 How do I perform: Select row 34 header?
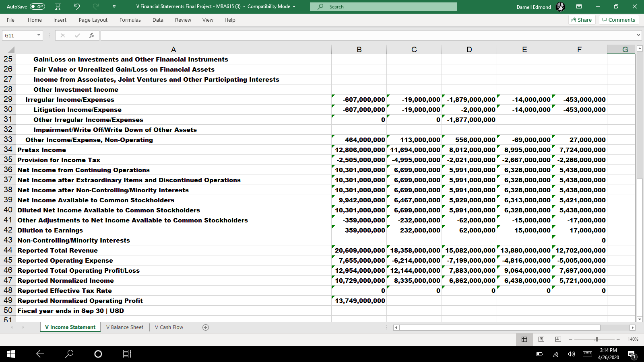(8, 150)
